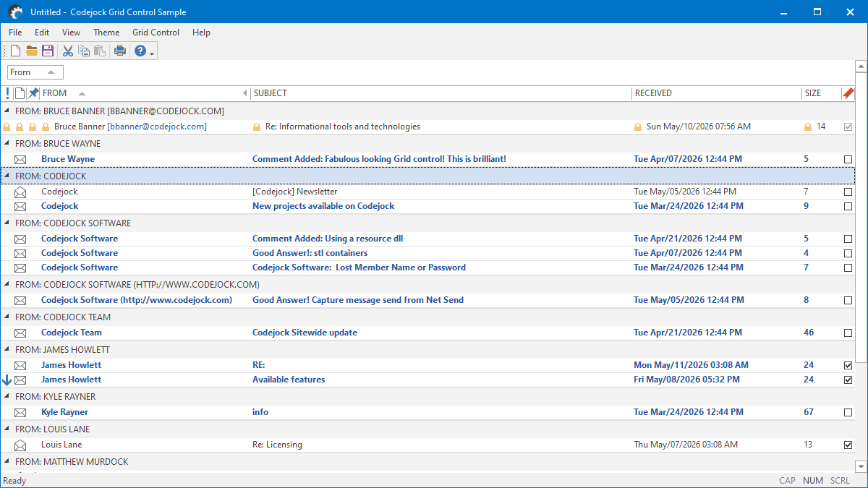Select the subject 'info' cell
Image resolution: width=868 pixels, height=488 pixels.
tap(260, 412)
